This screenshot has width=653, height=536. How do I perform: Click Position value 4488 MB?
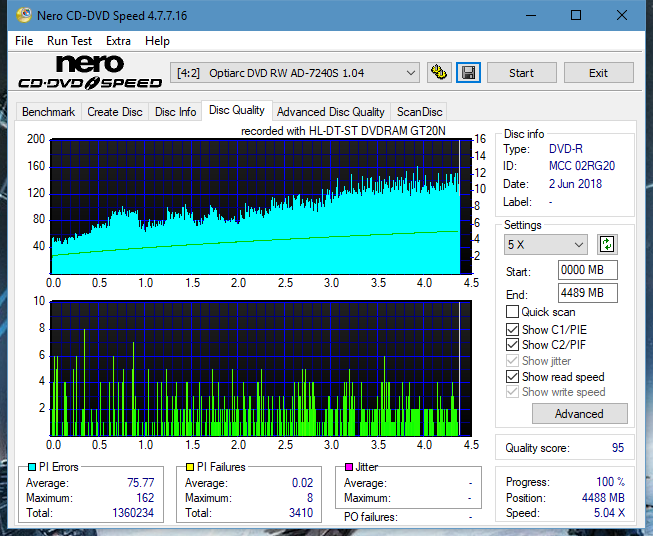tap(603, 498)
